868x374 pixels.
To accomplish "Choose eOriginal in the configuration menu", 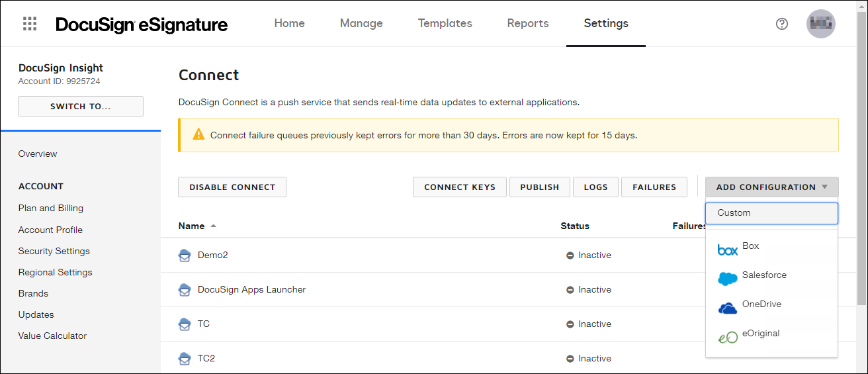I will click(772, 334).
